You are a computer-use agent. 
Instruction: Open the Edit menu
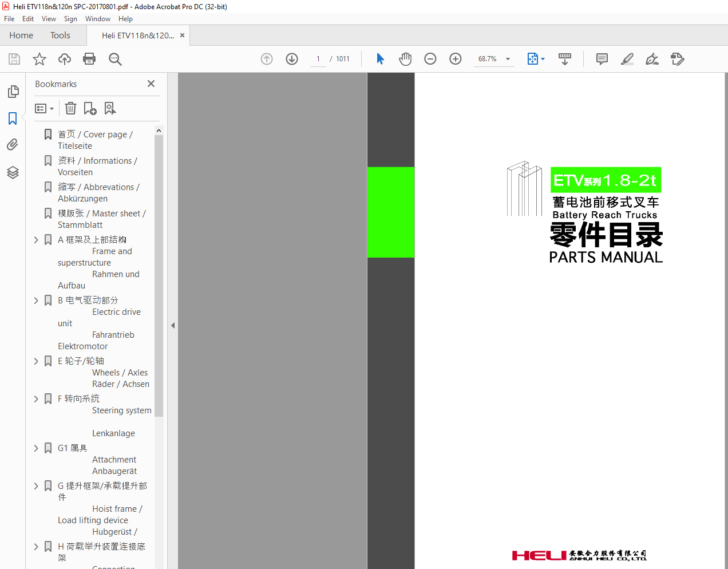[x=28, y=19]
